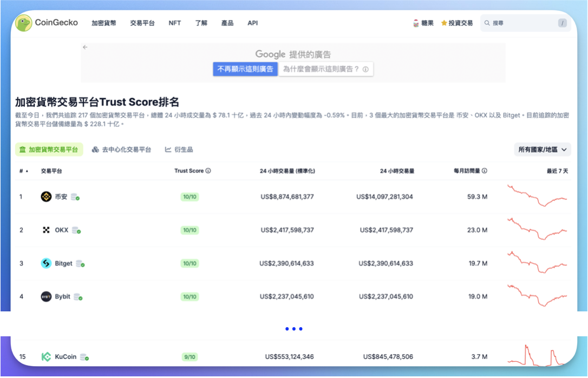Open the 加密貨幣 nav menu
The image size is (588, 378).
[x=104, y=23]
